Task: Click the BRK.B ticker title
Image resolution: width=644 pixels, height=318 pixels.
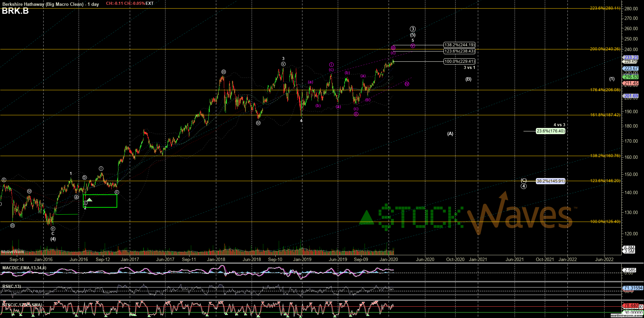Action: pyautogui.click(x=15, y=11)
